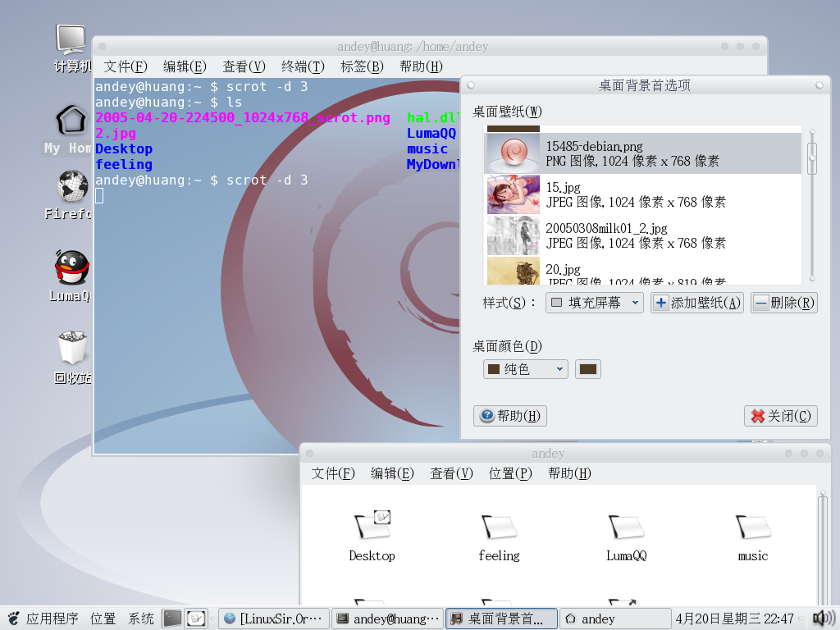This screenshot has height=630, width=840.
Task: Open 应用程序 applications panel menu
Action: pyautogui.click(x=52, y=619)
